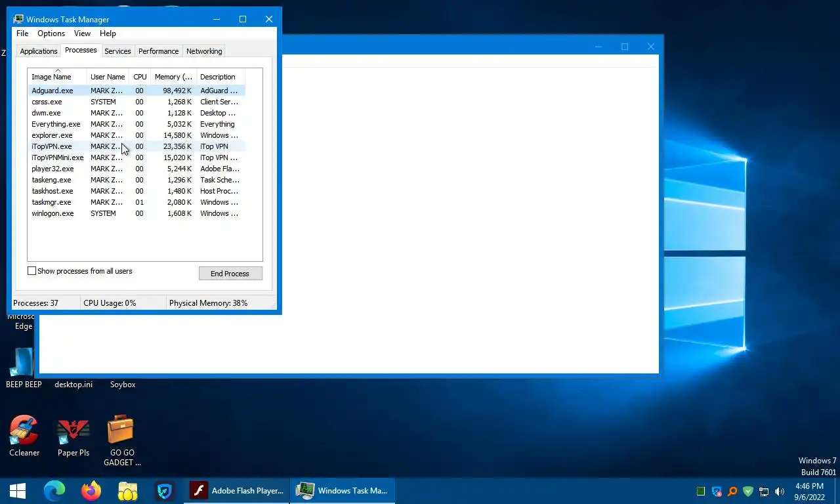Switch to Adobe Flash Player taskbar button
This screenshot has width=840, height=504.
tap(237, 490)
